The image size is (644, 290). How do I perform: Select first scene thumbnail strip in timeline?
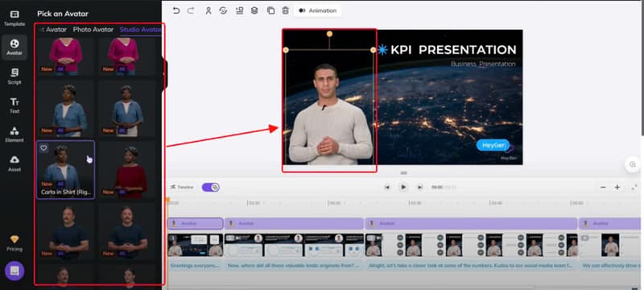[x=195, y=245]
